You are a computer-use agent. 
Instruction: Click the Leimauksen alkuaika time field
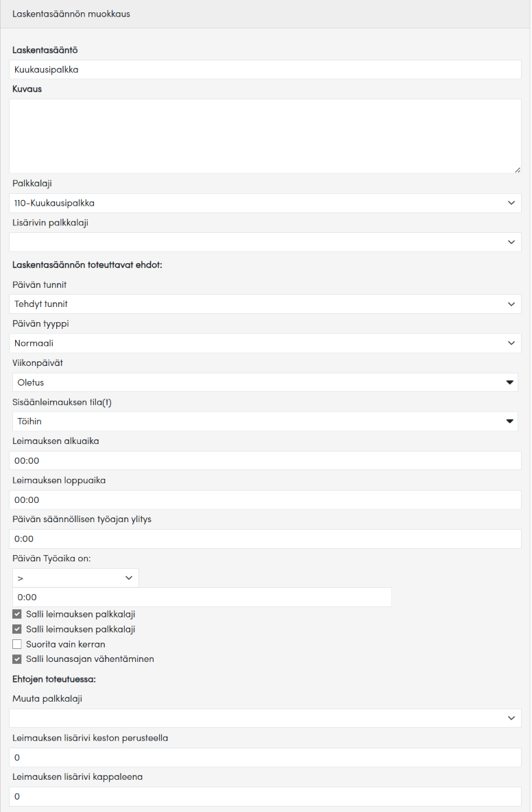(265, 460)
